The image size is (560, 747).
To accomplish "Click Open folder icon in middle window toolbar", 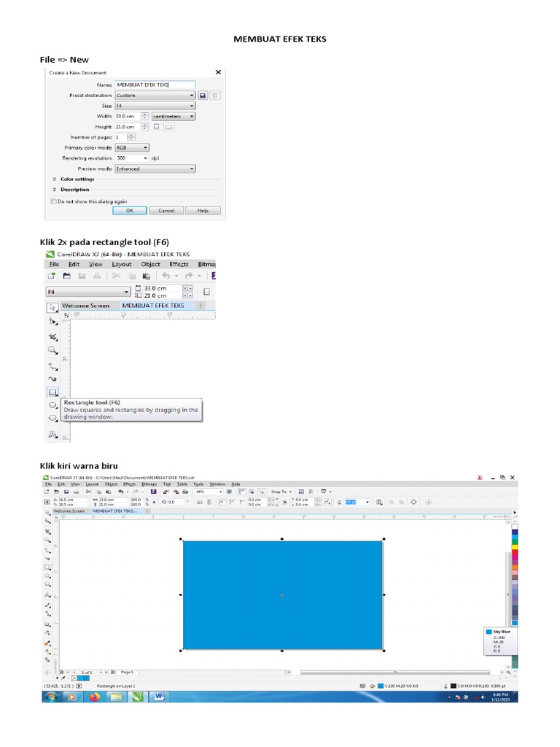I will 66,276.
